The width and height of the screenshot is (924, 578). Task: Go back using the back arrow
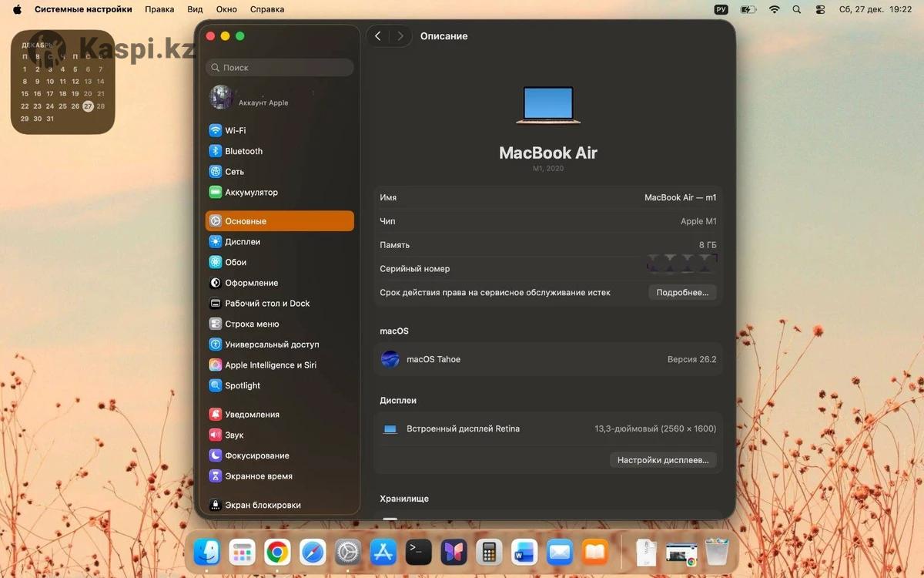point(378,36)
